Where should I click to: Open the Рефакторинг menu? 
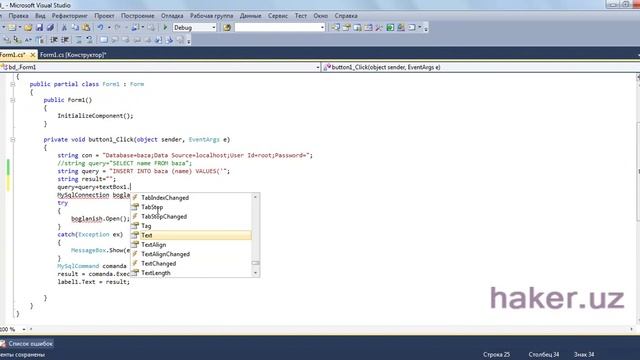pyautogui.click(x=69, y=16)
